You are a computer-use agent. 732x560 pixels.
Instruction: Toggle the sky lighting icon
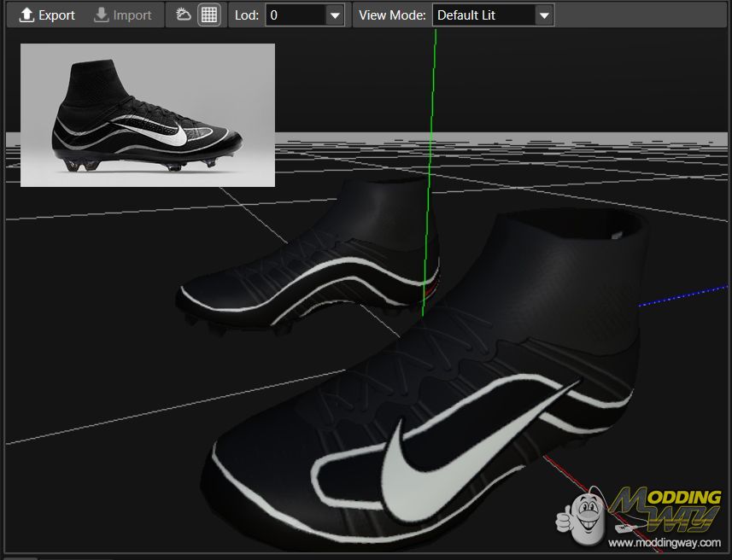[x=183, y=15]
